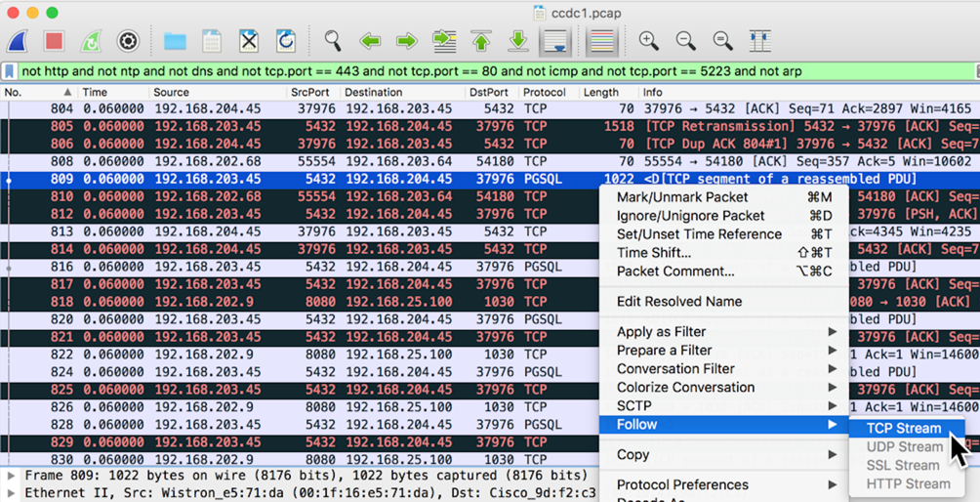Expand Protocol Preferences submenu

pos(724,485)
